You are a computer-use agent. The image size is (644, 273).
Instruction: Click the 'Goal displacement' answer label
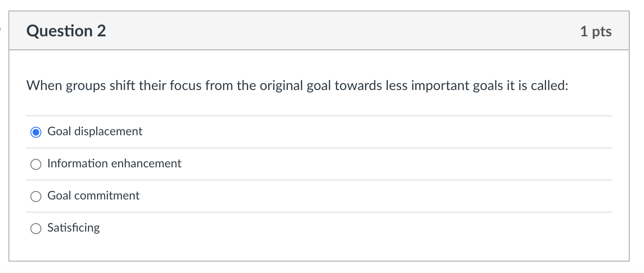(x=95, y=131)
